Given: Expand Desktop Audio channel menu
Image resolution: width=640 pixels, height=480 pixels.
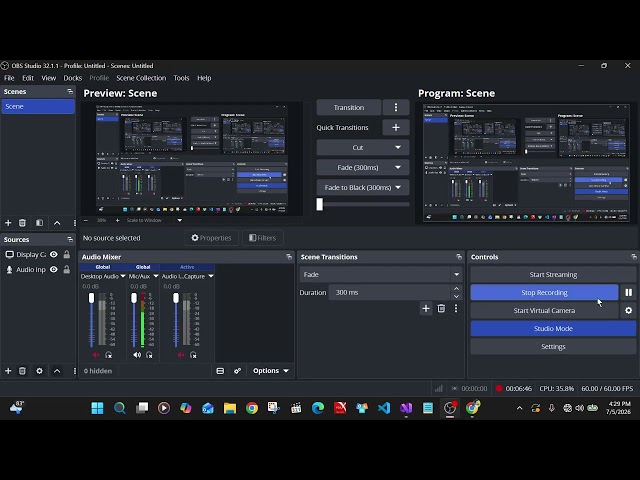Looking at the screenshot, I should pyautogui.click(x=123, y=276).
